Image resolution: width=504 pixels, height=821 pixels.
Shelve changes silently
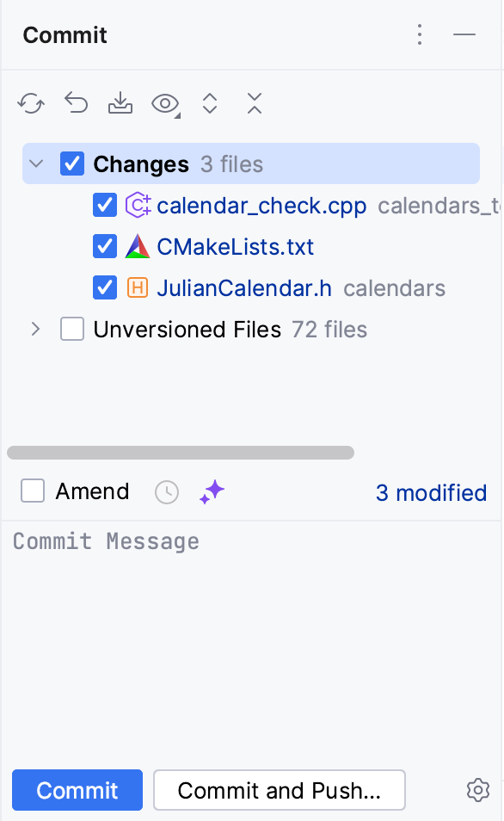click(x=120, y=102)
